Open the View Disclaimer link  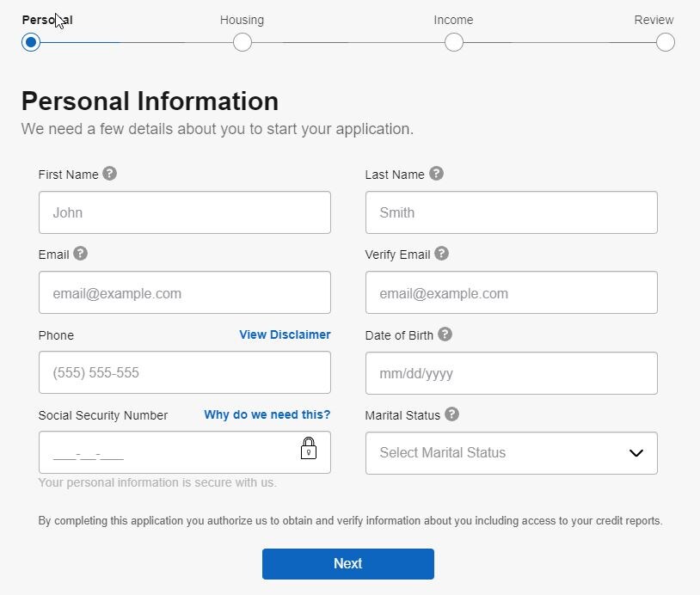pyautogui.click(x=285, y=334)
